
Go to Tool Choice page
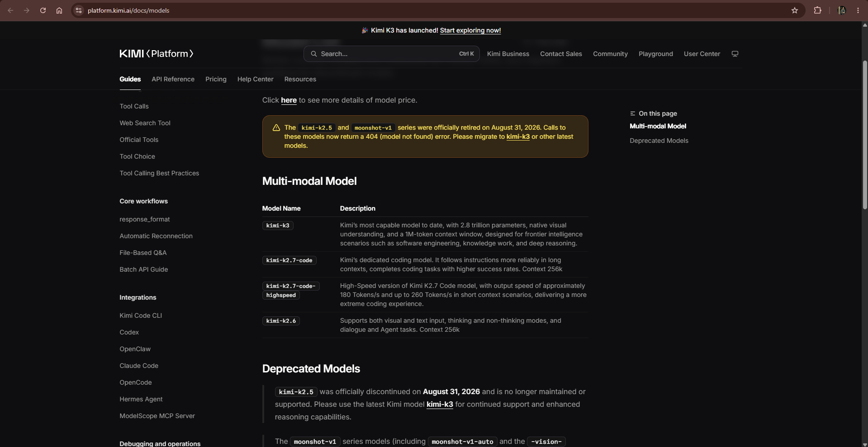click(137, 156)
